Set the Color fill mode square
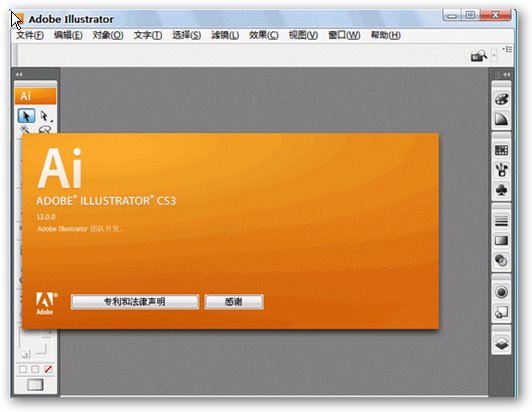Image resolution: width=532 pixels, height=412 pixels. 23,369
